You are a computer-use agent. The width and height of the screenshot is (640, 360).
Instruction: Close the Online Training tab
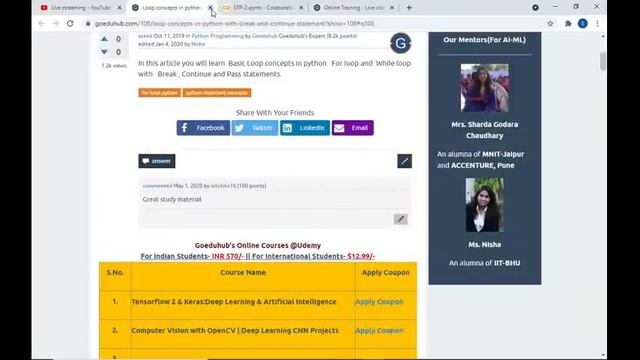tap(392, 8)
